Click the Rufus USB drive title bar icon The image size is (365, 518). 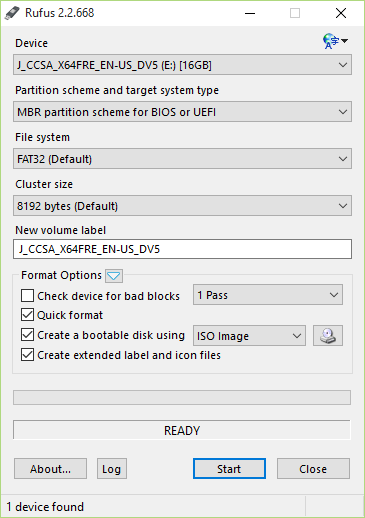(x=12, y=13)
